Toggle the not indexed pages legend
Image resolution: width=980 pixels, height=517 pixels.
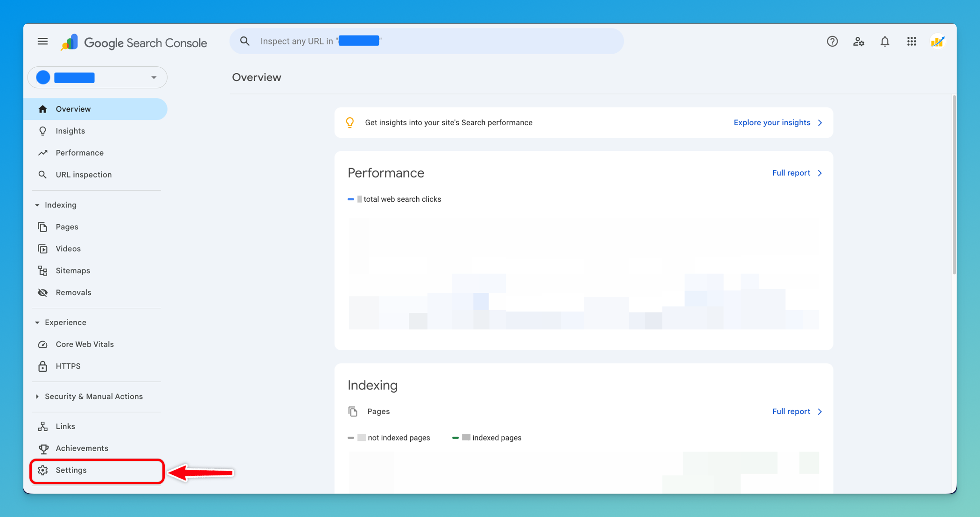(389, 438)
